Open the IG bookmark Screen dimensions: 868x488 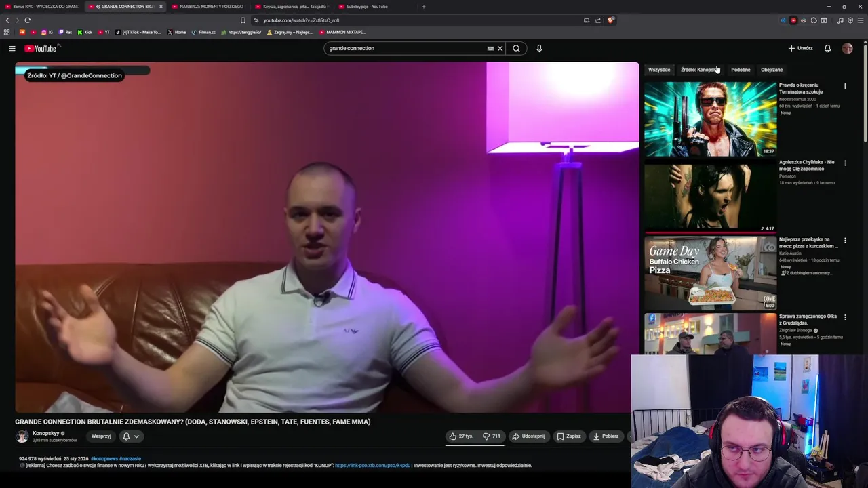47,32
